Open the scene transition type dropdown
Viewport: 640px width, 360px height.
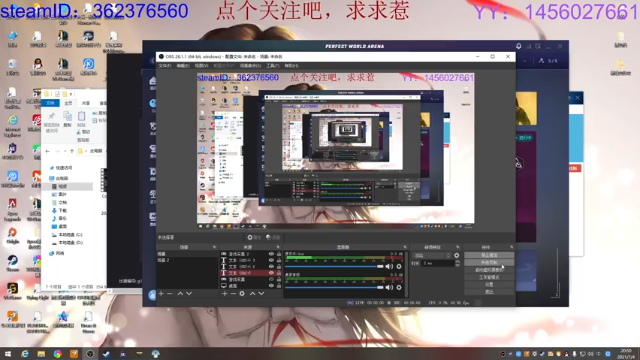pyautogui.click(x=432, y=256)
